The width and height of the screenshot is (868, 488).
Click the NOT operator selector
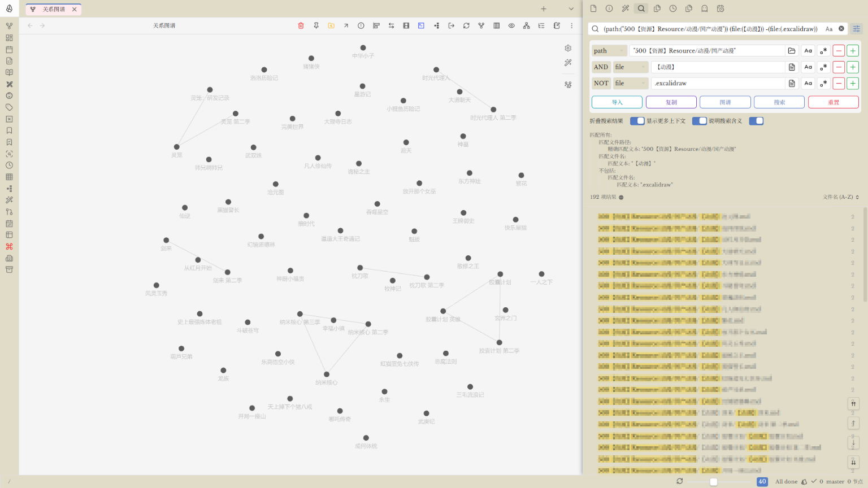tap(601, 84)
